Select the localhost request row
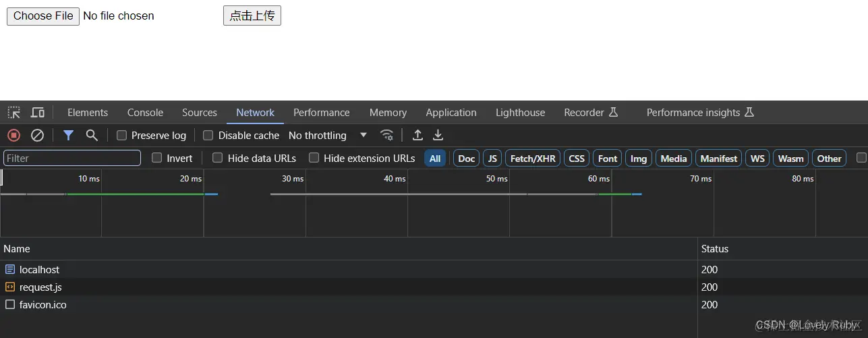868x338 pixels. tap(434, 269)
